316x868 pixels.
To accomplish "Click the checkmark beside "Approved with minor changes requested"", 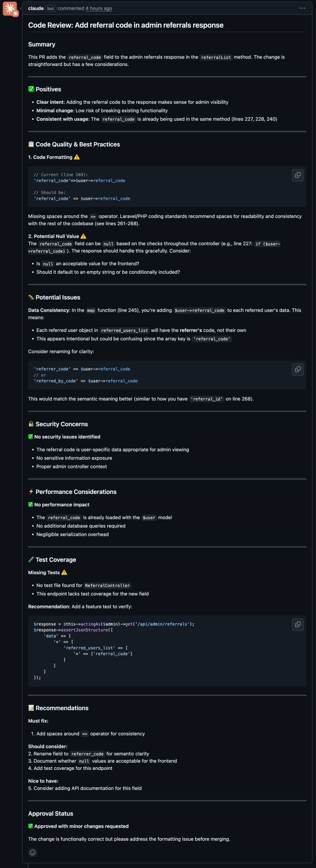I will (31, 826).
